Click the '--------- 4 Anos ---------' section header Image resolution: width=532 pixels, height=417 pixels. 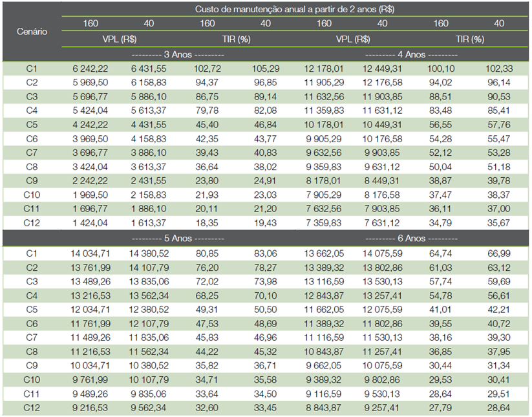(x=411, y=54)
